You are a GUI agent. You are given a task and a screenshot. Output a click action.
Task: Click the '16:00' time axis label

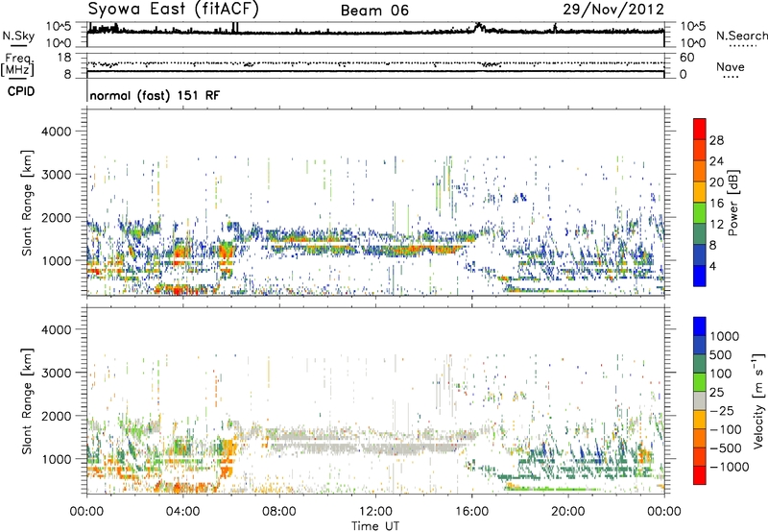[x=471, y=511]
